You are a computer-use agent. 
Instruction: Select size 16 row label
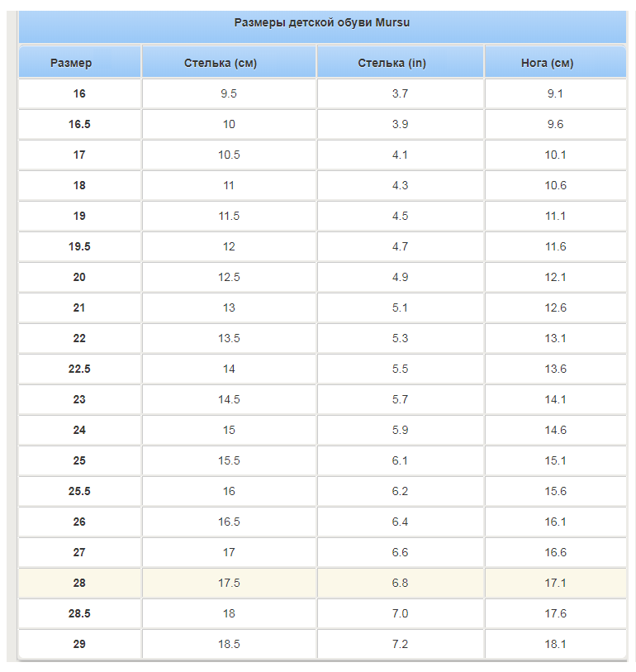(x=79, y=93)
